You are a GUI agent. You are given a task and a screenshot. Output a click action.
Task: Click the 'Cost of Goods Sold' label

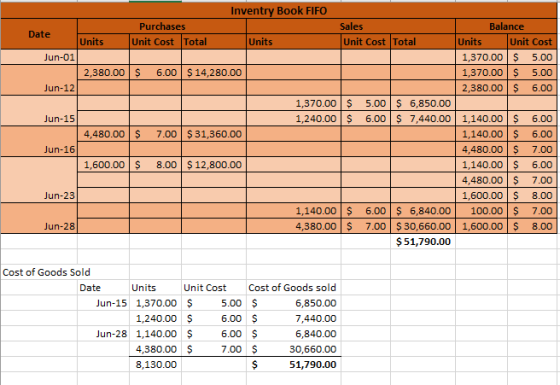pyautogui.click(x=46, y=272)
